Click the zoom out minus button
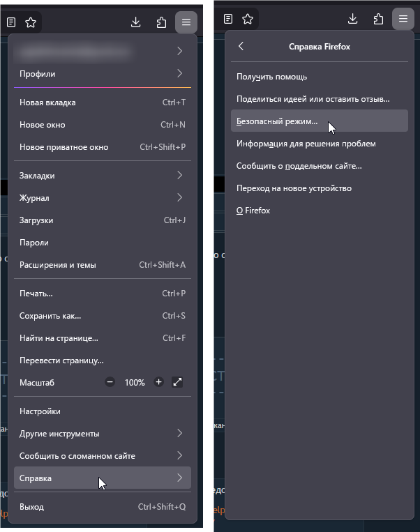The height and width of the screenshot is (532, 420). click(110, 382)
